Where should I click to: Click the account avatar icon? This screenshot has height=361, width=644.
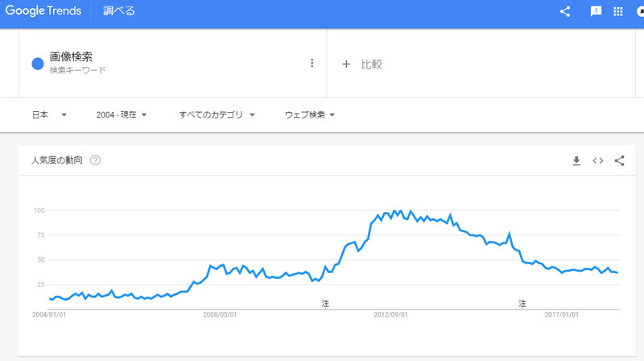(x=641, y=11)
